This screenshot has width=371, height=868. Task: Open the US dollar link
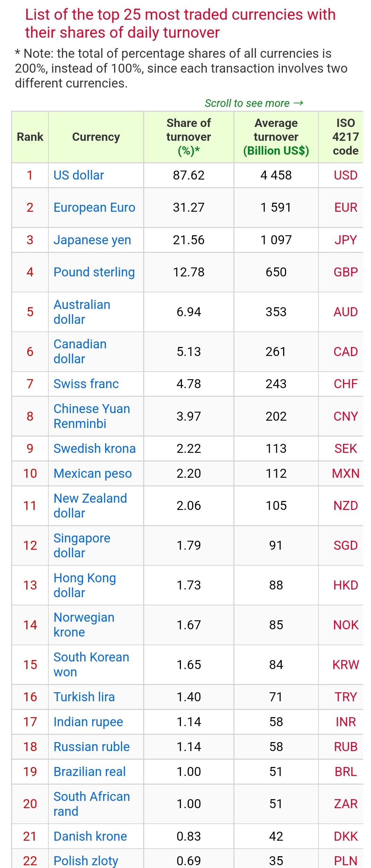pyautogui.click(x=78, y=175)
